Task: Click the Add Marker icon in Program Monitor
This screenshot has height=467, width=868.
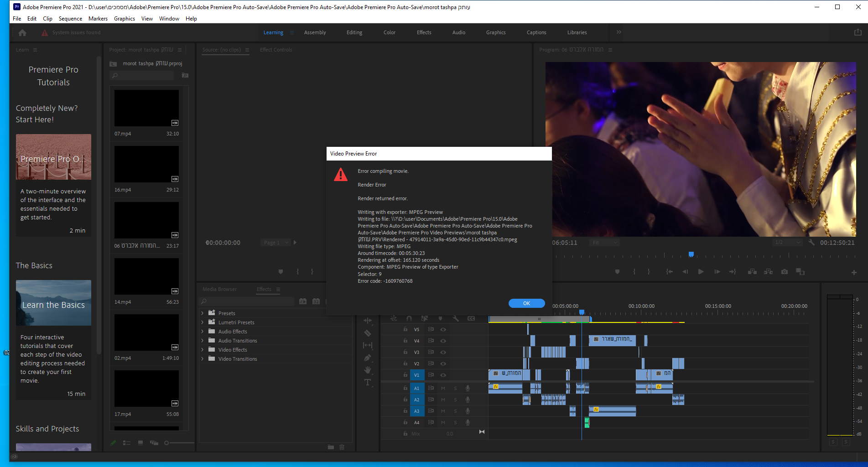Action: click(617, 272)
